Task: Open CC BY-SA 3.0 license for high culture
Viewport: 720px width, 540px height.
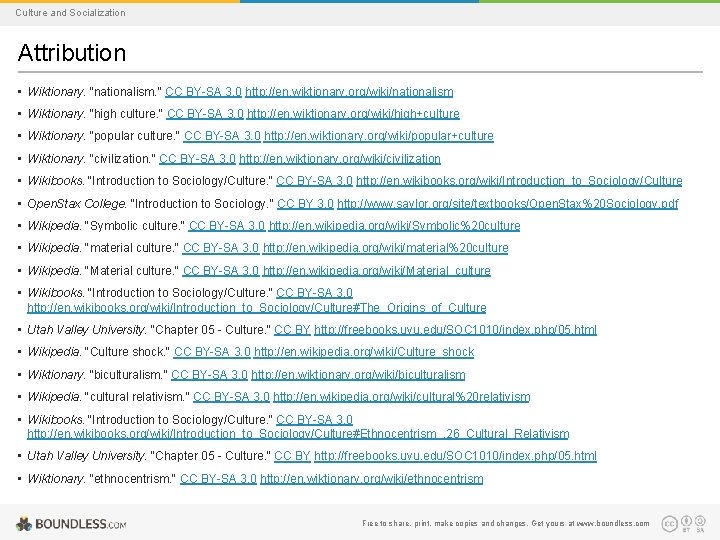Action: 205,113
